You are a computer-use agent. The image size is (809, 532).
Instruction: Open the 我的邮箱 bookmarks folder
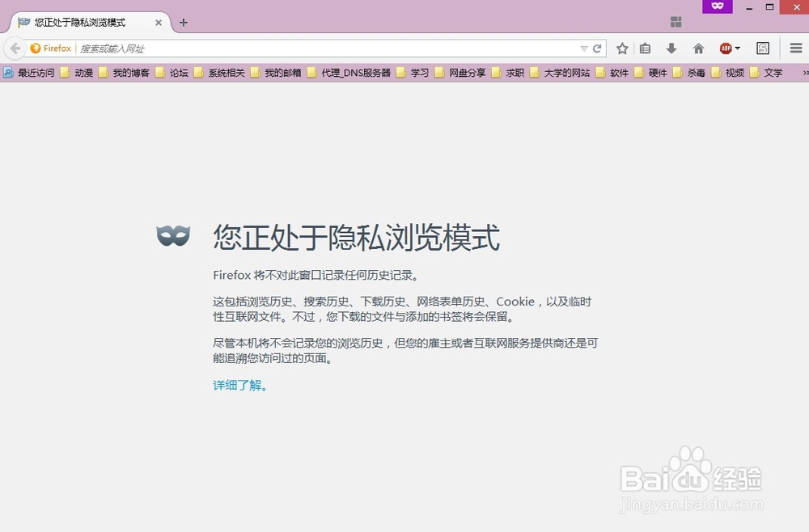(x=276, y=73)
